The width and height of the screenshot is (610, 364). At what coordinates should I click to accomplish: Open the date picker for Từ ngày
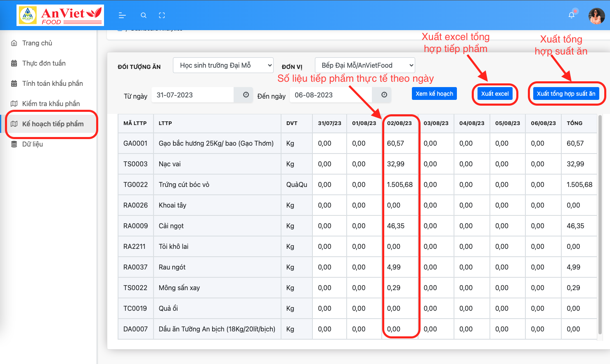(x=244, y=95)
